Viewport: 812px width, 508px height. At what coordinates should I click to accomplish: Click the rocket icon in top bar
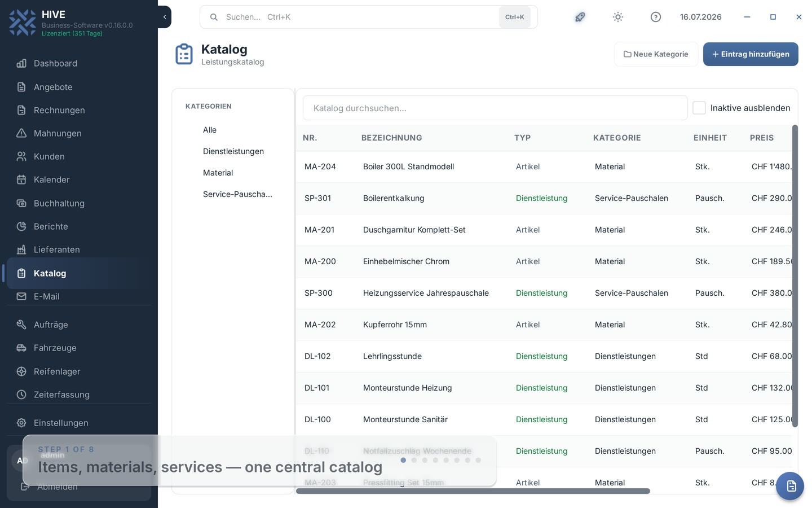click(580, 17)
